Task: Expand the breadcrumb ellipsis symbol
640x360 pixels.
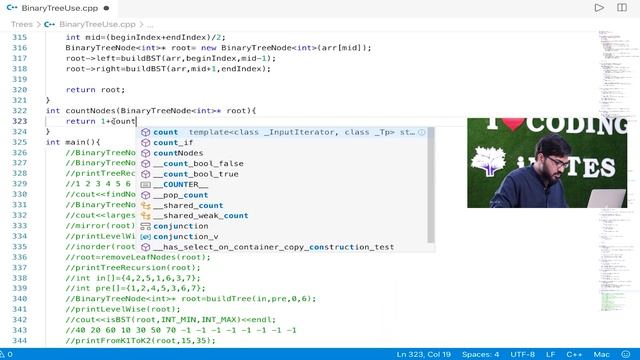Action: click(x=150, y=24)
